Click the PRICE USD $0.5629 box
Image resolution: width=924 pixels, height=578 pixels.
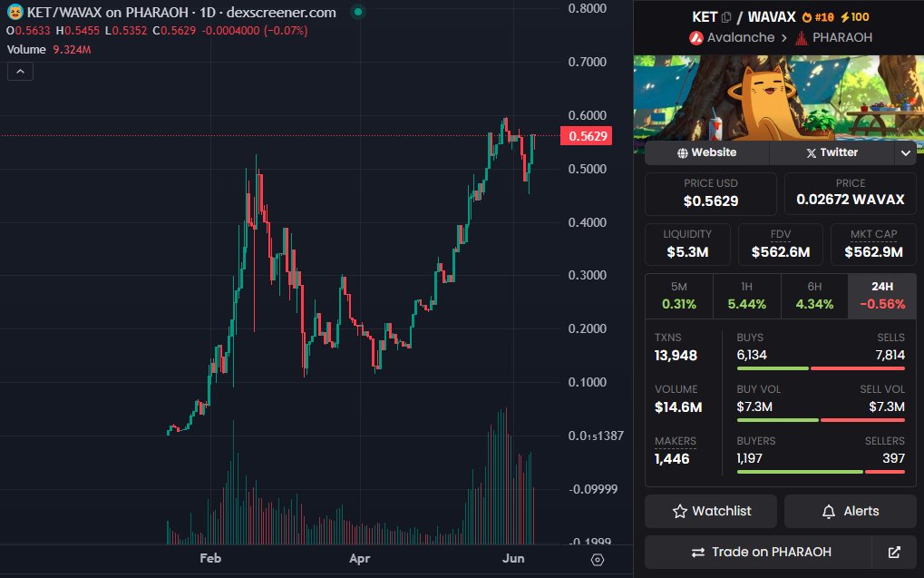(x=711, y=193)
